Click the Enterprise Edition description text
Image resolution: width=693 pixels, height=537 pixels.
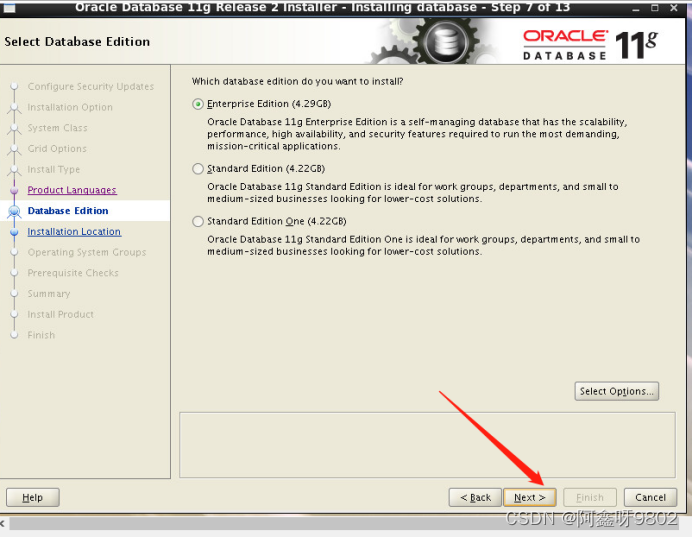(417, 134)
